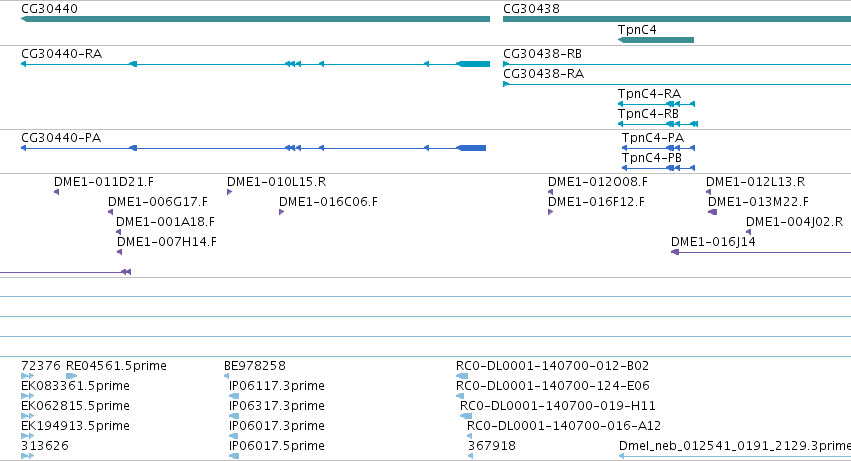This screenshot has width=851, height=461.
Task: Click the Dmel_neb_012541_0191_2129.3prime label
Action: pyautogui.click(x=735, y=446)
